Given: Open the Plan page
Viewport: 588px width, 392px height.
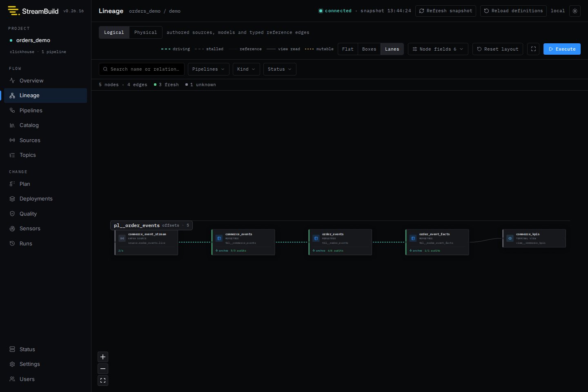Looking at the screenshot, I should (45, 184).
